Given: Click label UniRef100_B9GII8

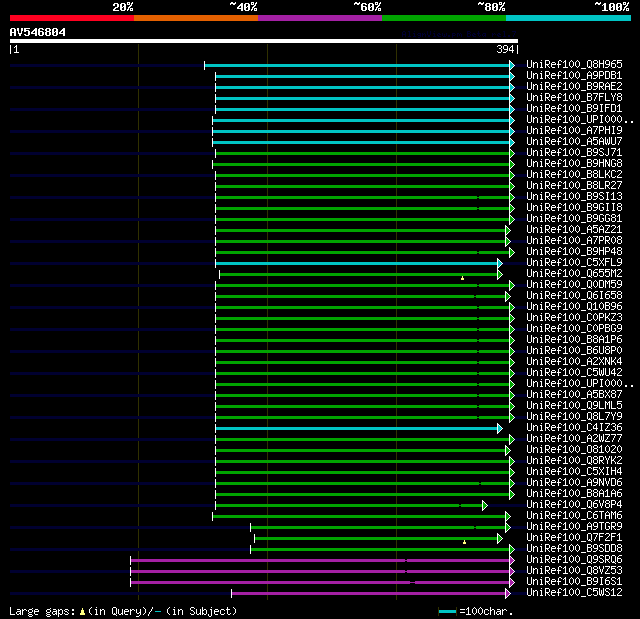Looking at the screenshot, I should (x=574, y=208).
